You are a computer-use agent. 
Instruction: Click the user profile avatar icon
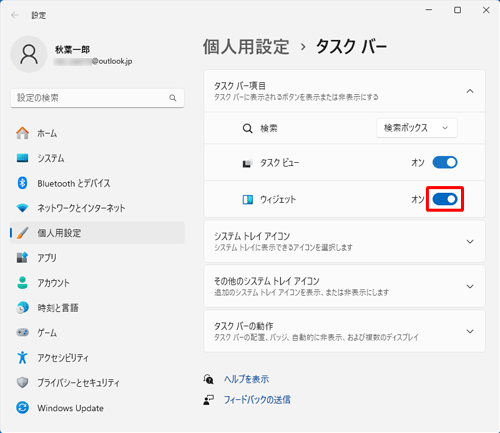pos(29,54)
